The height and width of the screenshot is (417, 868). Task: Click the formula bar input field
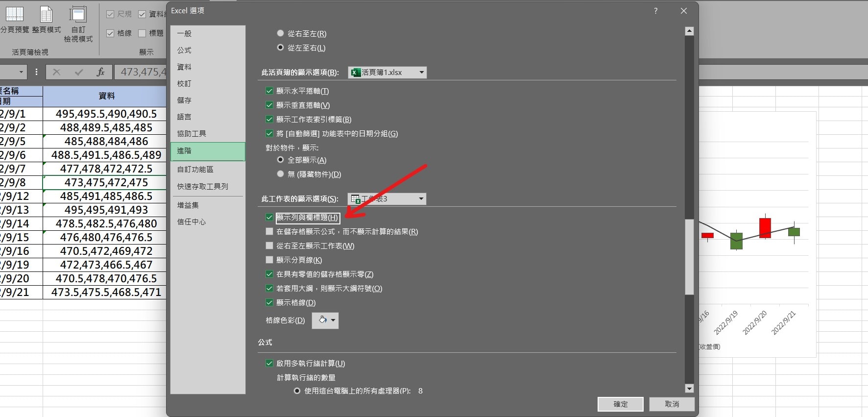click(x=141, y=72)
